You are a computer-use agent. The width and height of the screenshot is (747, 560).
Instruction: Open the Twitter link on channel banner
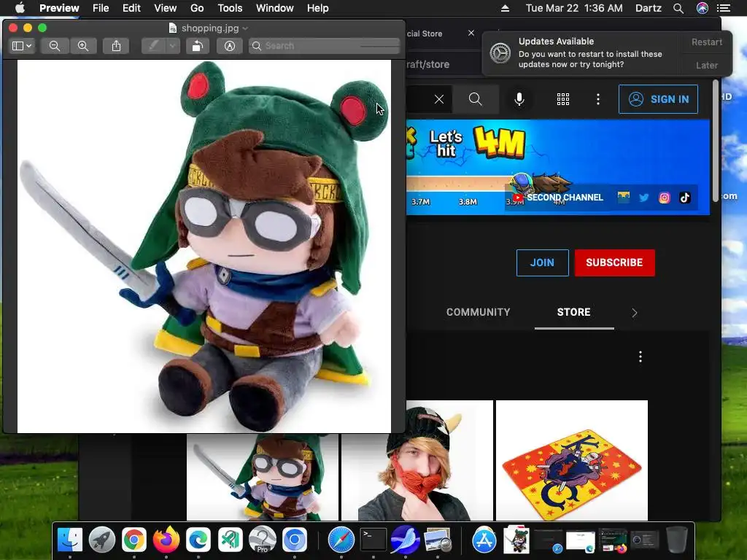[x=643, y=198]
